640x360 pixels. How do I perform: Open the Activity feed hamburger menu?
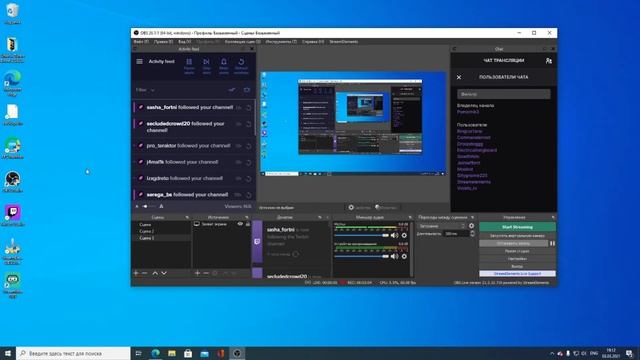tap(140, 62)
